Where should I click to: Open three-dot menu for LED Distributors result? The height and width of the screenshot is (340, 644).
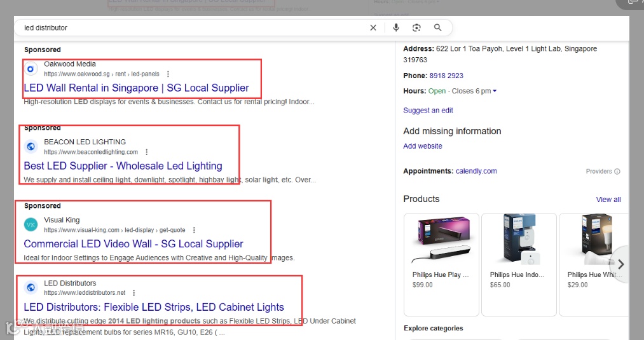tap(134, 293)
